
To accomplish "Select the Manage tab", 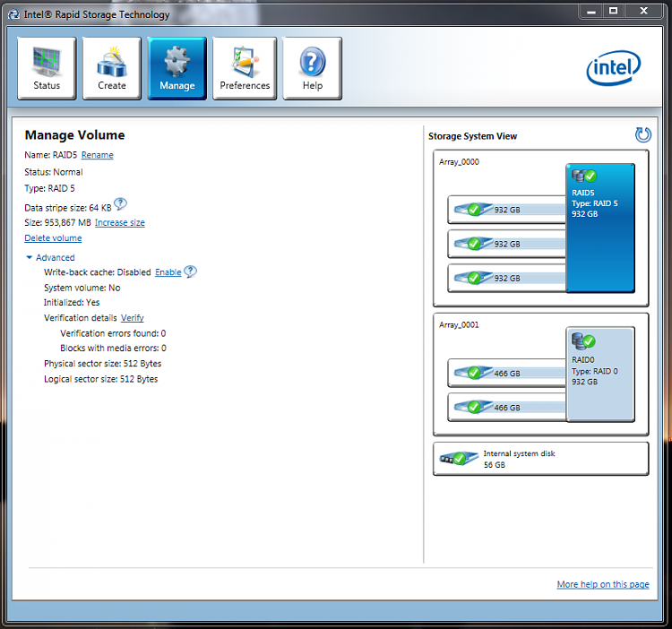I will pos(177,68).
